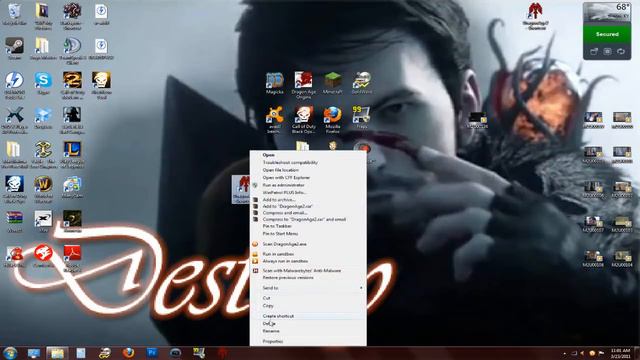Viewport: 640px width, 360px height.
Task: Click the green Secured gadget button
Action: tap(607, 34)
